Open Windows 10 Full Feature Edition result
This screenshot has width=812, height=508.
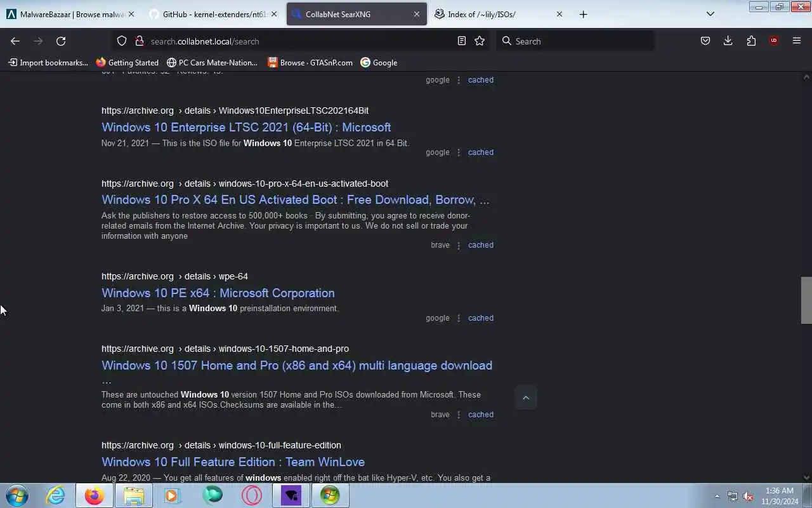coord(233,462)
